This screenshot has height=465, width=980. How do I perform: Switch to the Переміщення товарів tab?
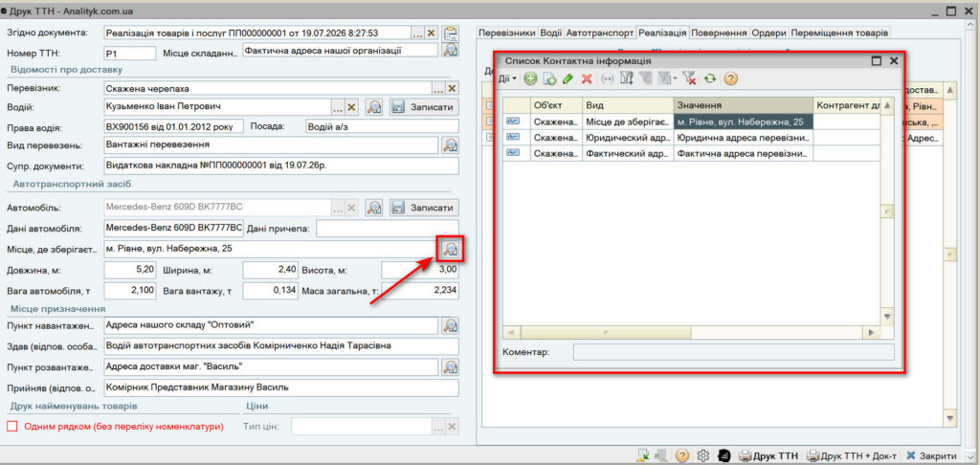tap(839, 33)
